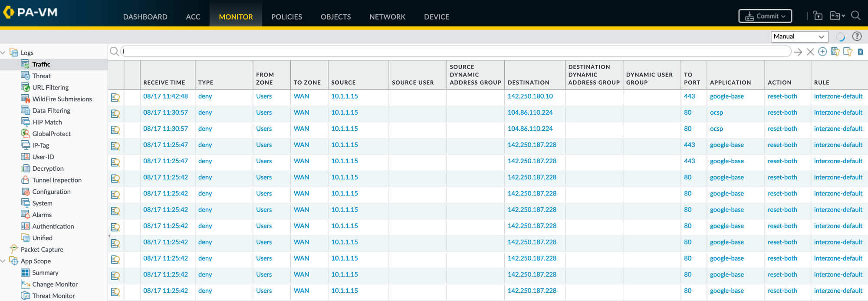
Task: Click the PA-VM logo
Action: point(30,12)
